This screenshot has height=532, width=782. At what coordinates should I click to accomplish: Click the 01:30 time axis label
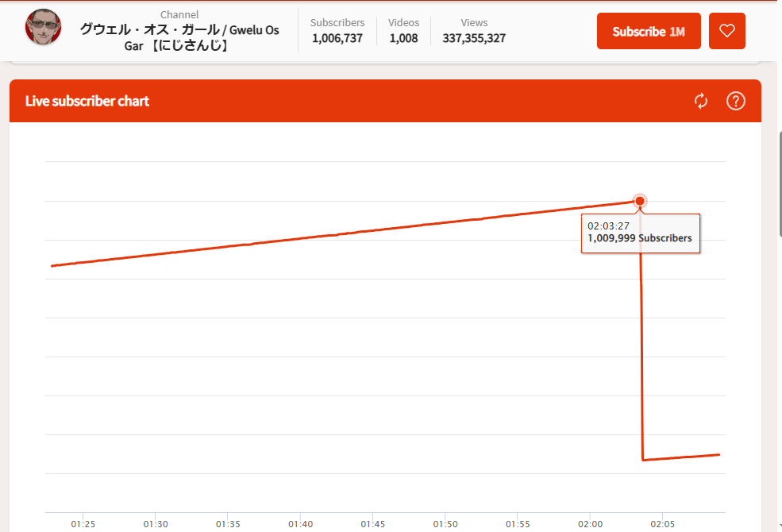[x=156, y=524]
